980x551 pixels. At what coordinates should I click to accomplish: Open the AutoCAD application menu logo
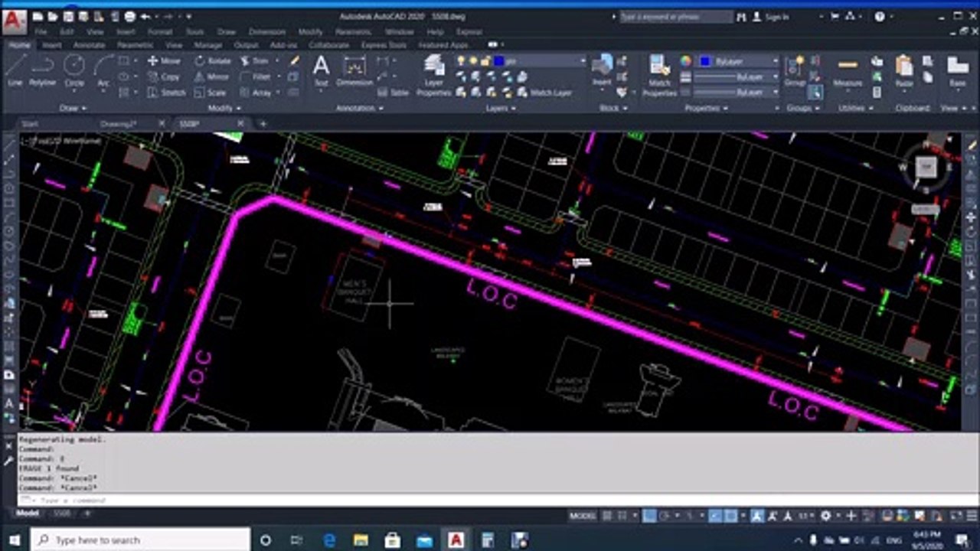click(14, 21)
